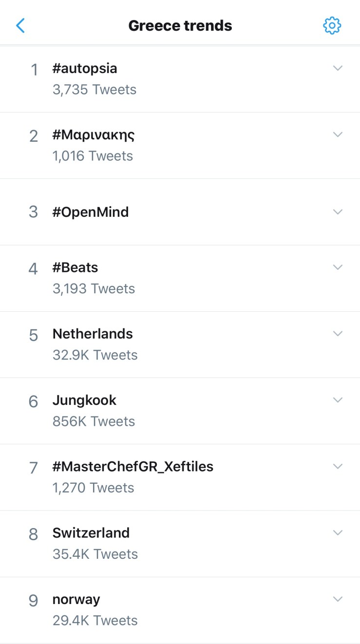This screenshot has width=360, height=644.
Task: Open the #autopsia trending hashtag
Action: [x=85, y=68]
